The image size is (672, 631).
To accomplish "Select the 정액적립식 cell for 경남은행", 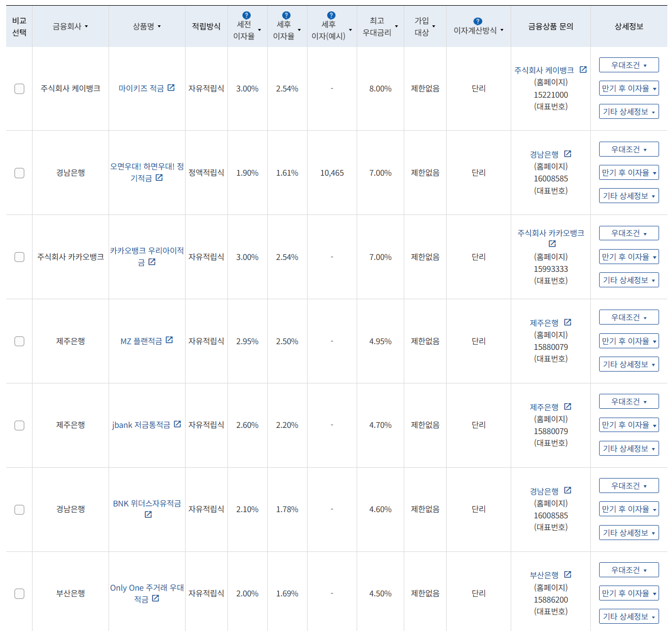I will (206, 173).
